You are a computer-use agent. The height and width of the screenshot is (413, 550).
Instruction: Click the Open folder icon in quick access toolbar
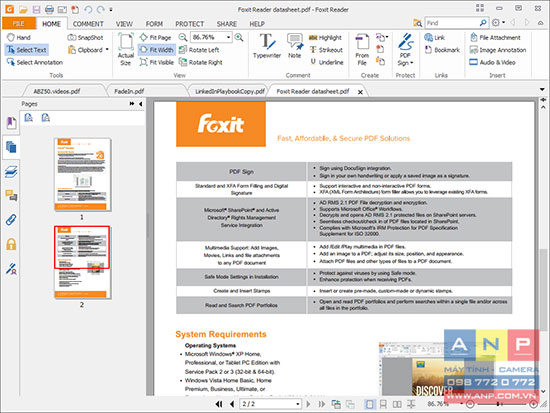point(23,9)
